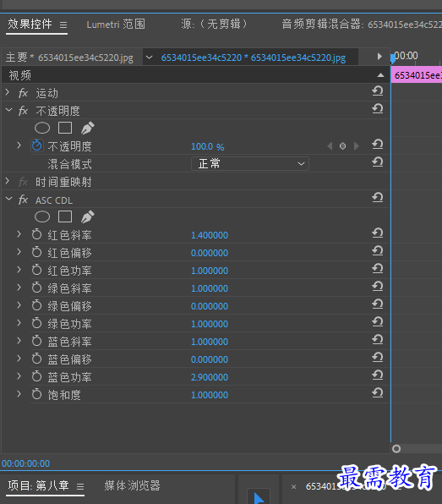Reset the 不透明度 100.0 % parameter
442x504 pixels.
pyautogui.click(x=378, y=145)
